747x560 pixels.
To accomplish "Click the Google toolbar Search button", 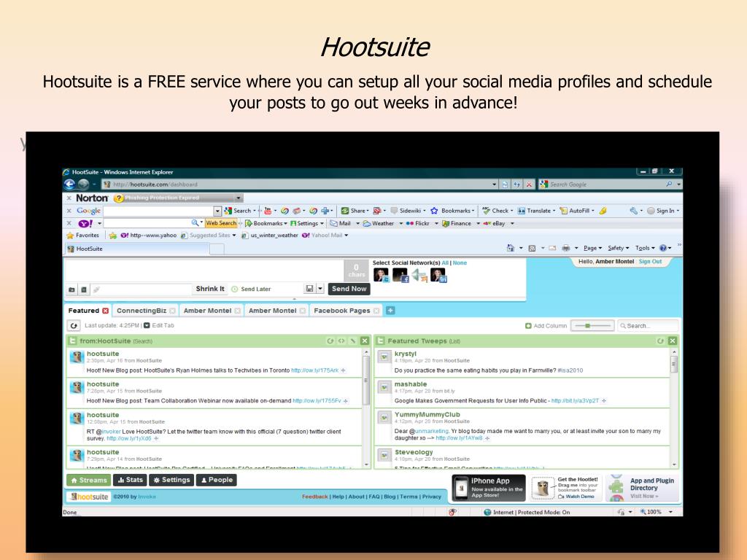I will click(x=238, y=211).
